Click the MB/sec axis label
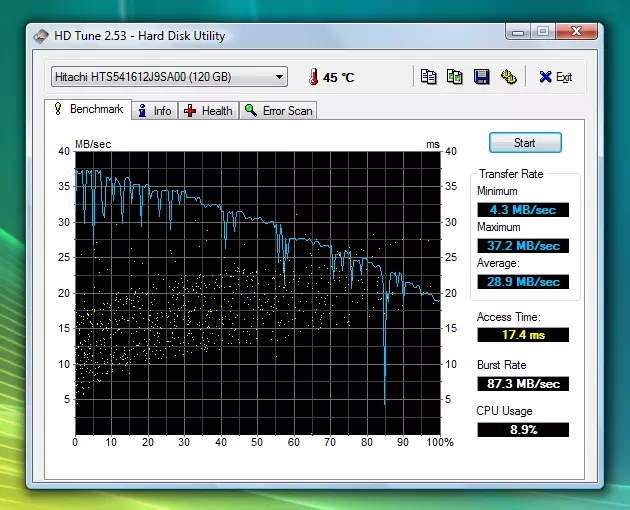630x510 pixels. coord(93,144)
